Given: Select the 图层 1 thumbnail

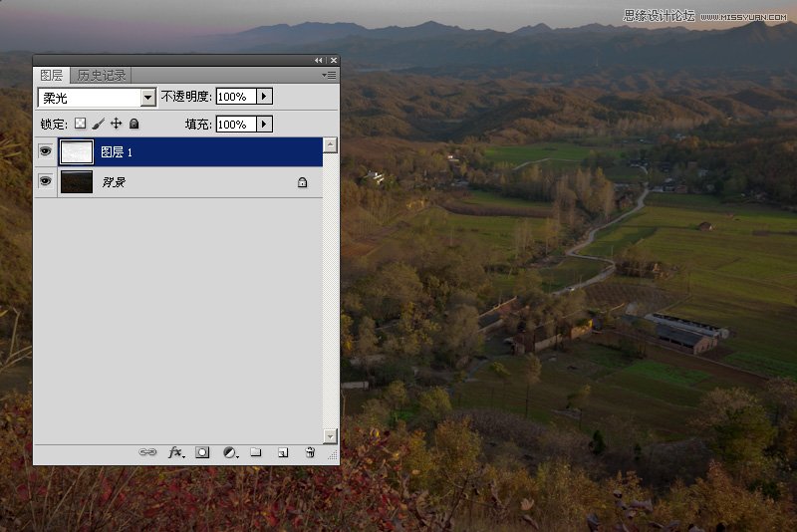Looking at the screenshot, I should [77, 151].
